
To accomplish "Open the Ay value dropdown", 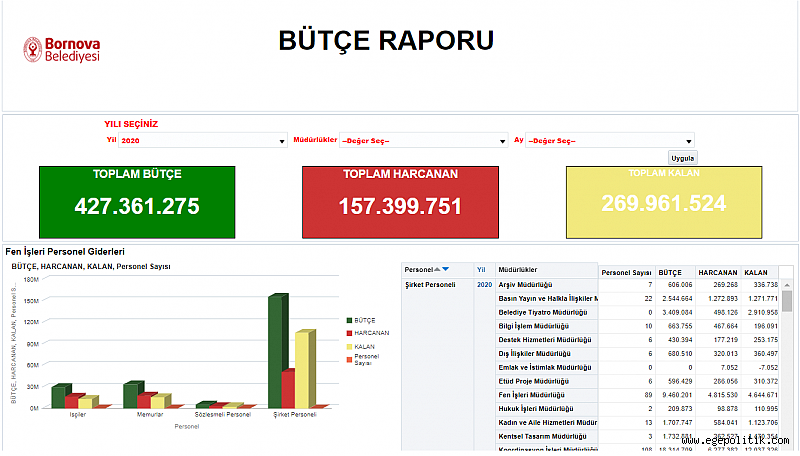I will pyautogui.click(x=610, y=140).
